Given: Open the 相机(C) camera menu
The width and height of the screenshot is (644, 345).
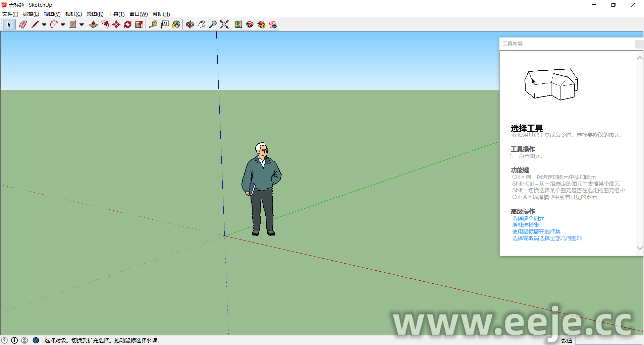Looking at the screenshot, I should (x=73, y=14).
